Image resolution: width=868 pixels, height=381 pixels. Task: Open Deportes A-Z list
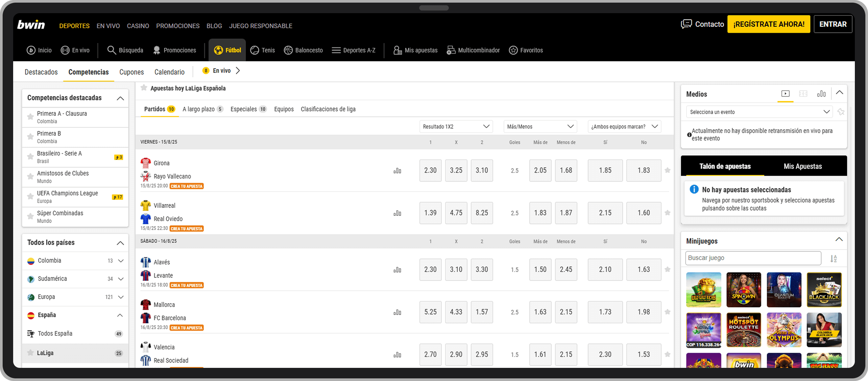pos(353,50)
